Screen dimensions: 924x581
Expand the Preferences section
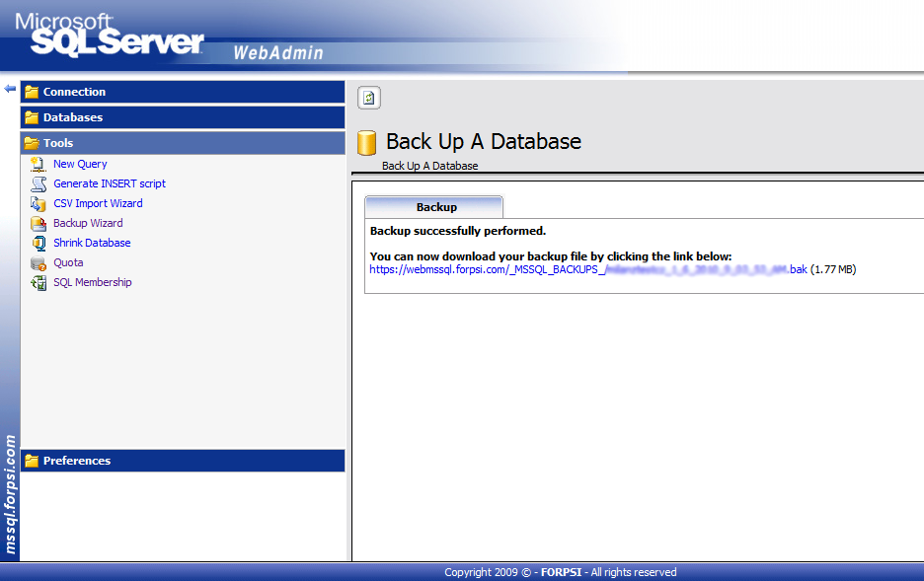coord(183,461)
